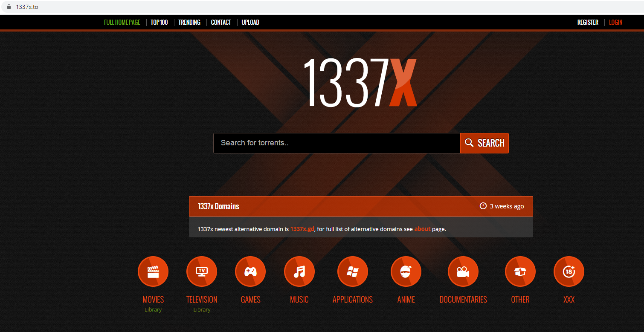Click the 3 weeks ago timestamp
This screenshot has height=332, width=644.
(x=507, y=206)
